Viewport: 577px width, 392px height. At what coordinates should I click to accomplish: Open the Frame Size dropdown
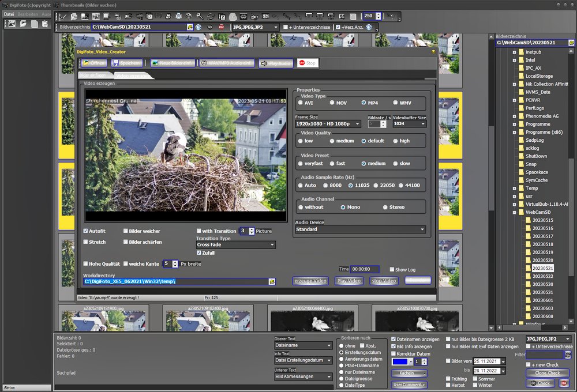[328, 123]
